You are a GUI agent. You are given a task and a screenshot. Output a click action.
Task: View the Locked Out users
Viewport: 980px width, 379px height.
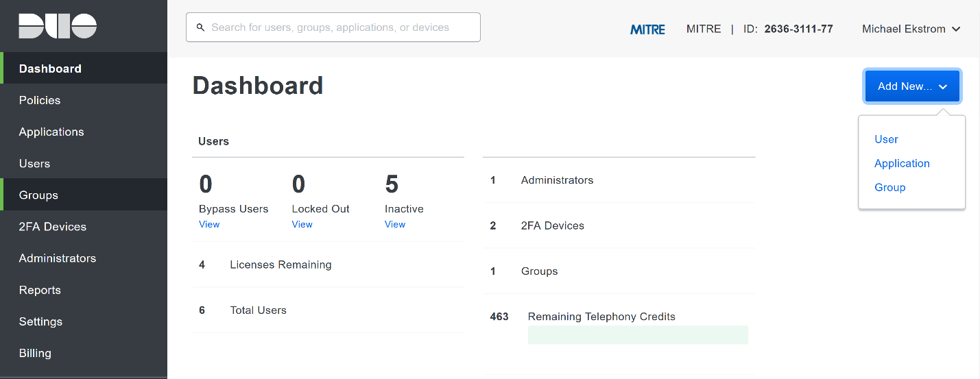(x=302, y=224)
